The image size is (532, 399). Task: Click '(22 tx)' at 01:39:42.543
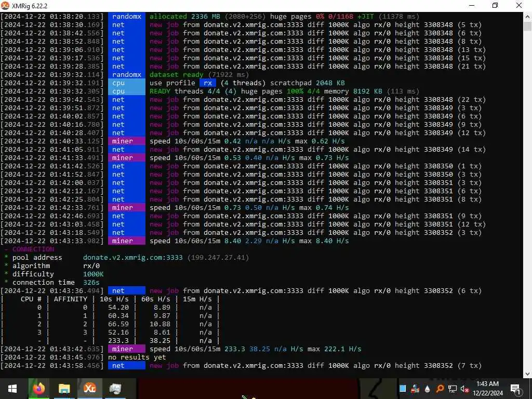click(472, 99)
